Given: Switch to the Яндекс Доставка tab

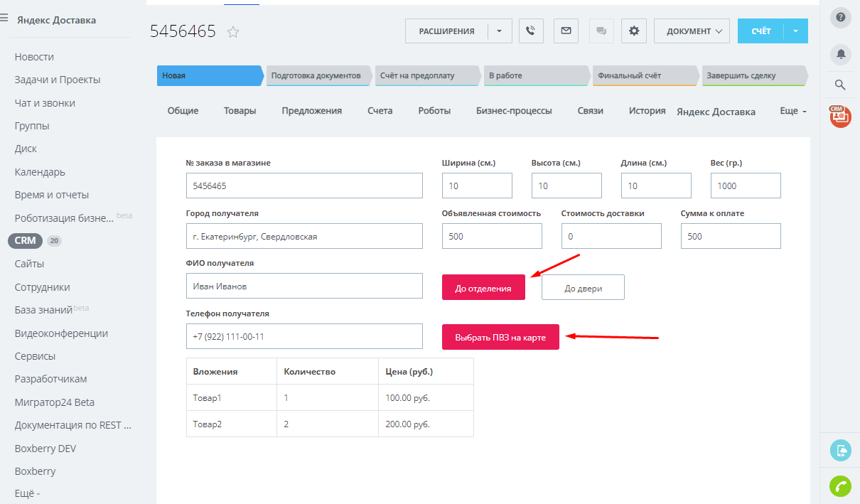Looking at the screenshot, I should (x=716, y=112).
